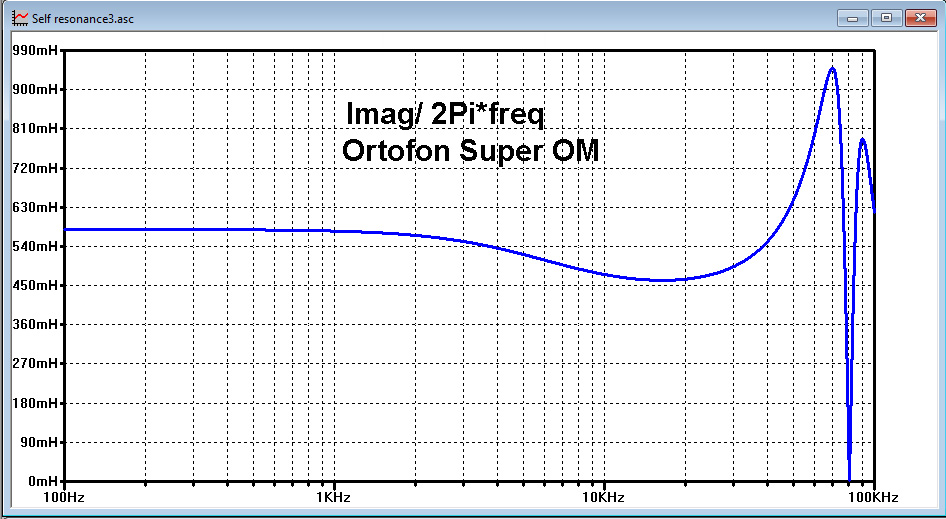Image resolution: width=946 pixels, height=519 pixels.
Task: Click the 10KHz frequency axis label
Action: [x=604, y=498]
